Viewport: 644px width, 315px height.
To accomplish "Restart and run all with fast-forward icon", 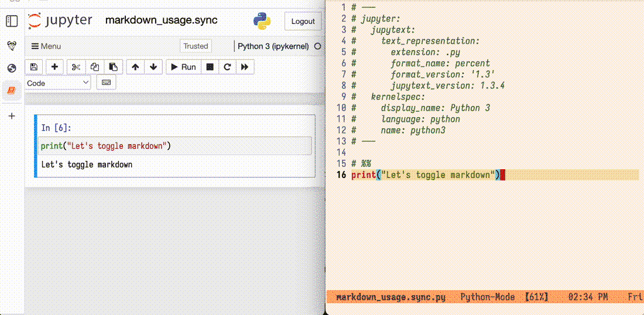I will tap(245, 67).
